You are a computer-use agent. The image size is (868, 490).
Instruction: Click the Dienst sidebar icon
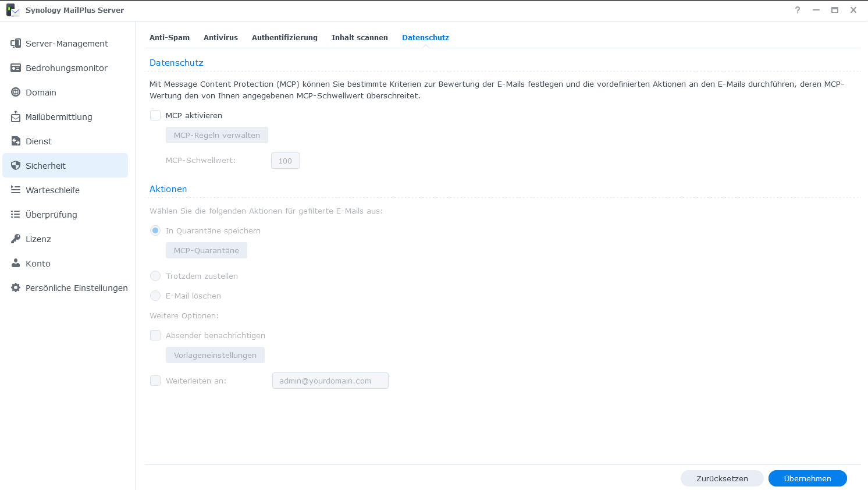[x=16, y=141]
